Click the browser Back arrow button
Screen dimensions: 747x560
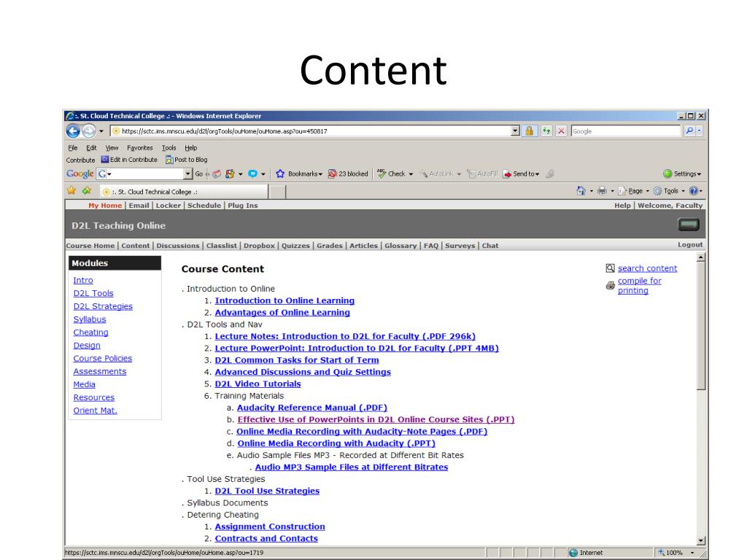pos(74,131)
